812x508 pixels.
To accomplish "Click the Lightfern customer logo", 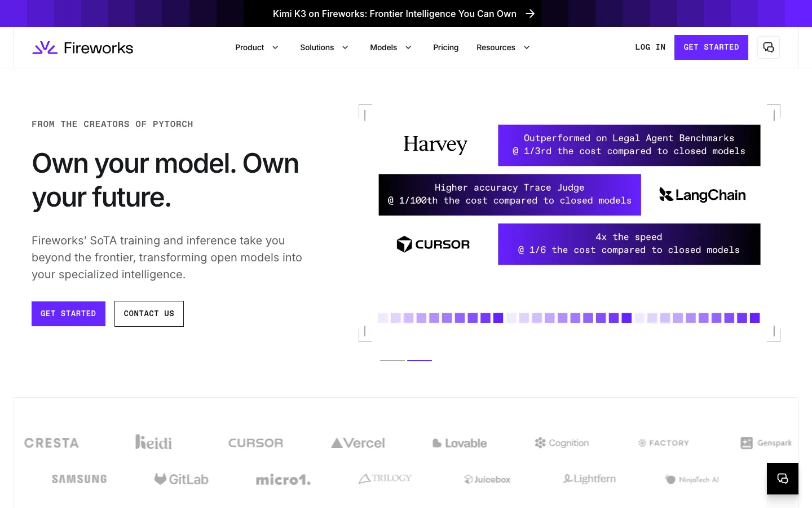I will click(589, 479).
